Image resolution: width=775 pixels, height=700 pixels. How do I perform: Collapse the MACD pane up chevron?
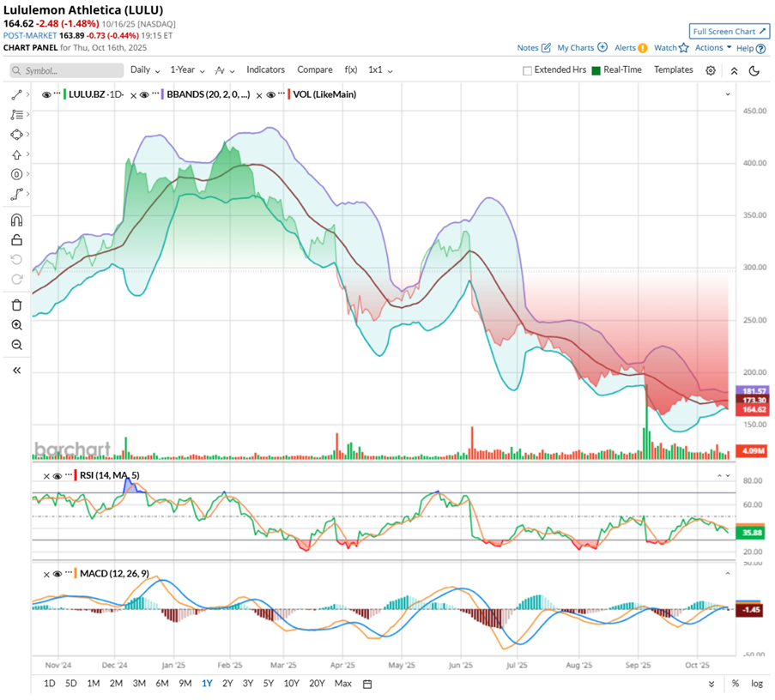pos(728,574)
